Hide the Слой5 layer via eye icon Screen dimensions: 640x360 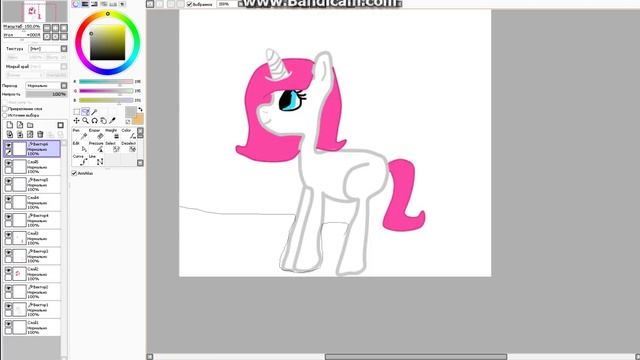pos(8,163)
